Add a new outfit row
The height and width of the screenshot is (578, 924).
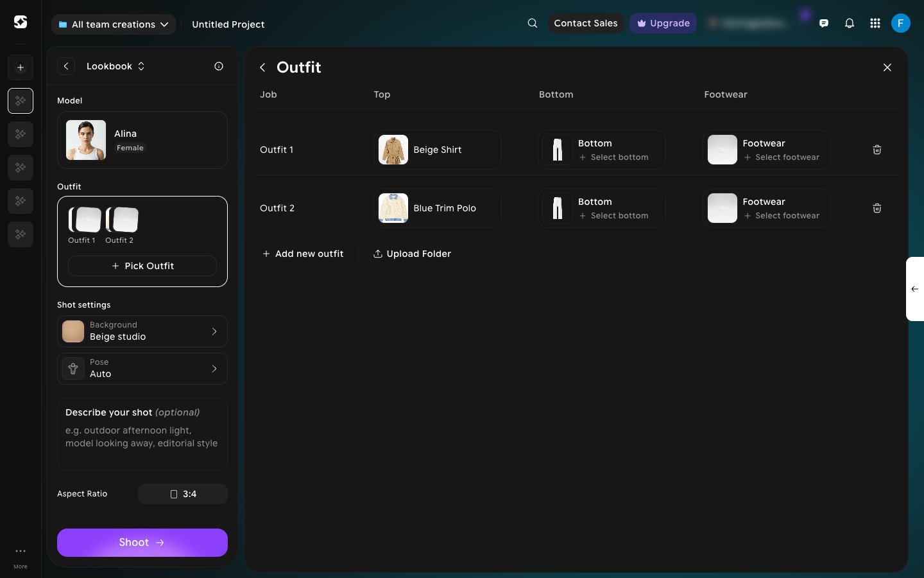click(x=303, y=254)
